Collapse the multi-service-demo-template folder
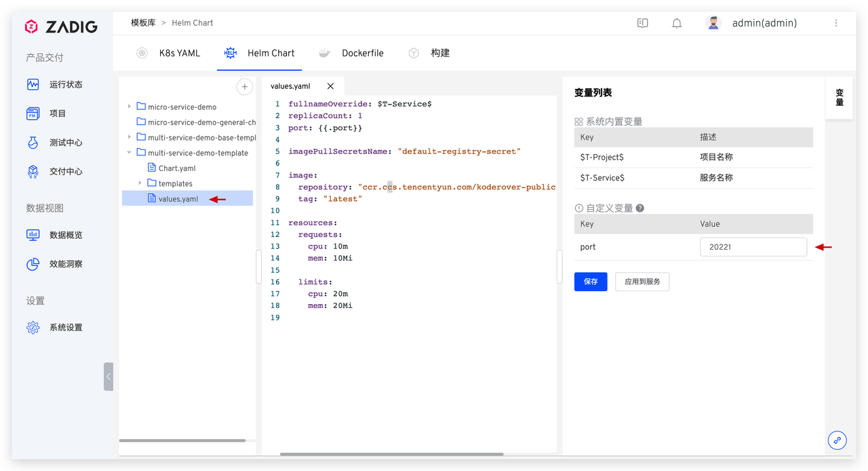This screenshot has width=868, height=471. (x=129, y=153)
